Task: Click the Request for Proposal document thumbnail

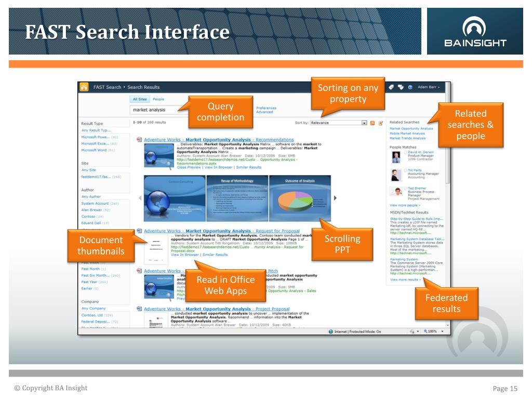Action: coord(156,250)
